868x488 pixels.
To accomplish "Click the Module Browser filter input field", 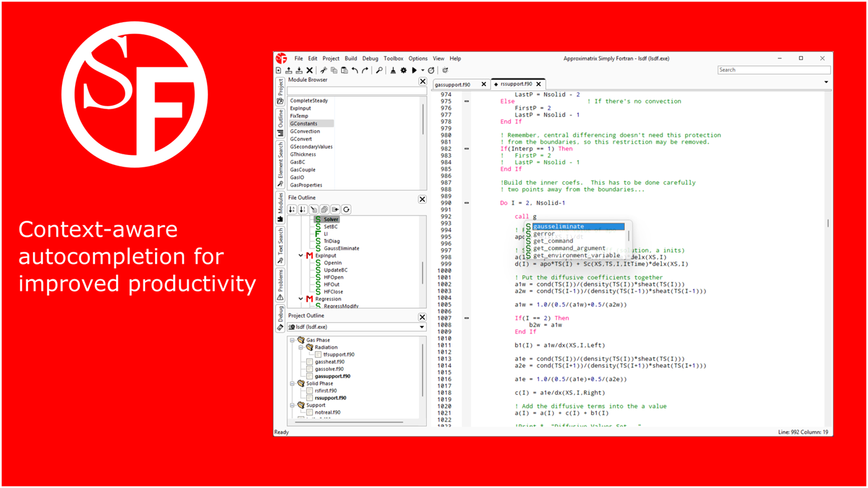I will click(357, 91).
